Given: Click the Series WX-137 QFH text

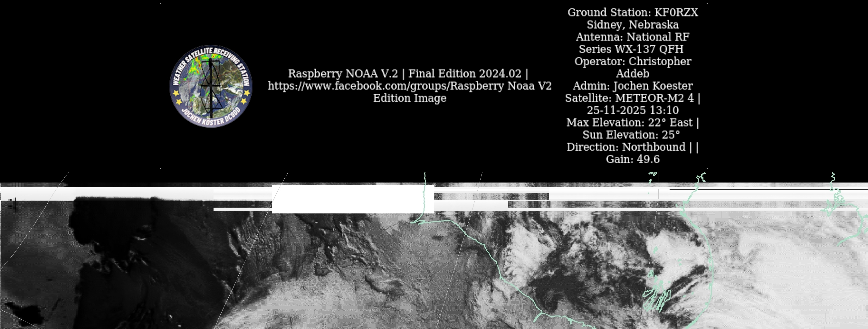Looking at the screenshot, I should click(631, 49).
